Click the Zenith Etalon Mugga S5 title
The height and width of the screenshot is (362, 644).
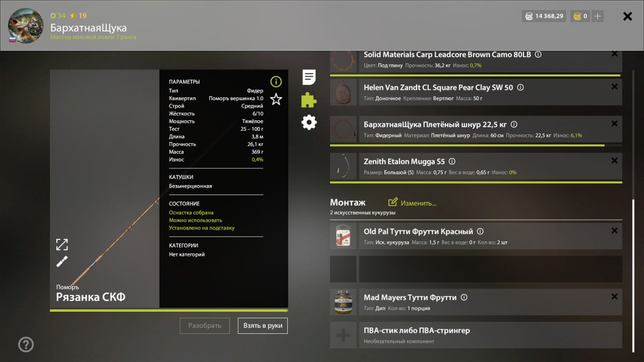coord(405,161)
